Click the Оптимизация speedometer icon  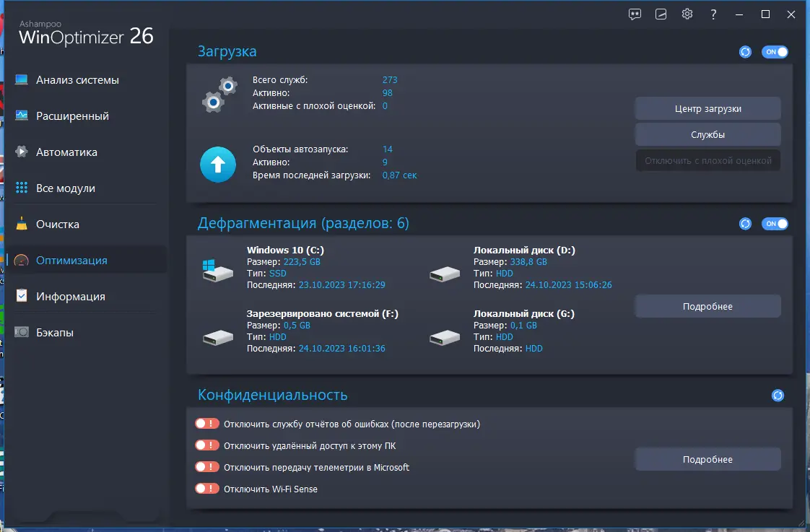(x=22, y=261)
